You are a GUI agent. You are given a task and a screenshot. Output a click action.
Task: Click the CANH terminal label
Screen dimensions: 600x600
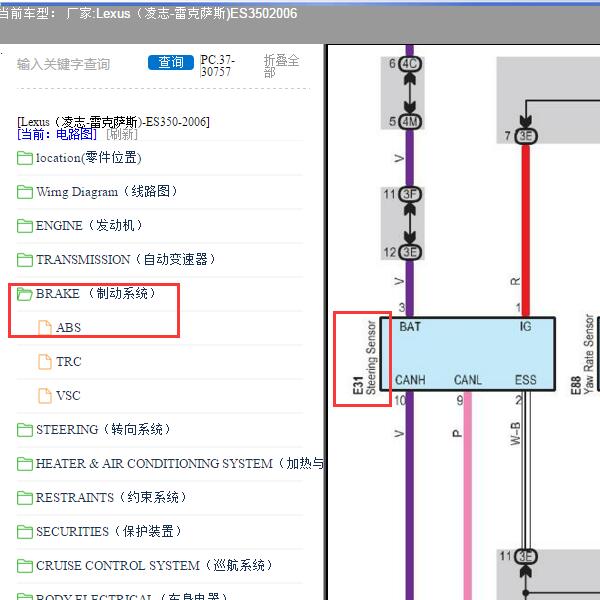(x=410, y=380)
